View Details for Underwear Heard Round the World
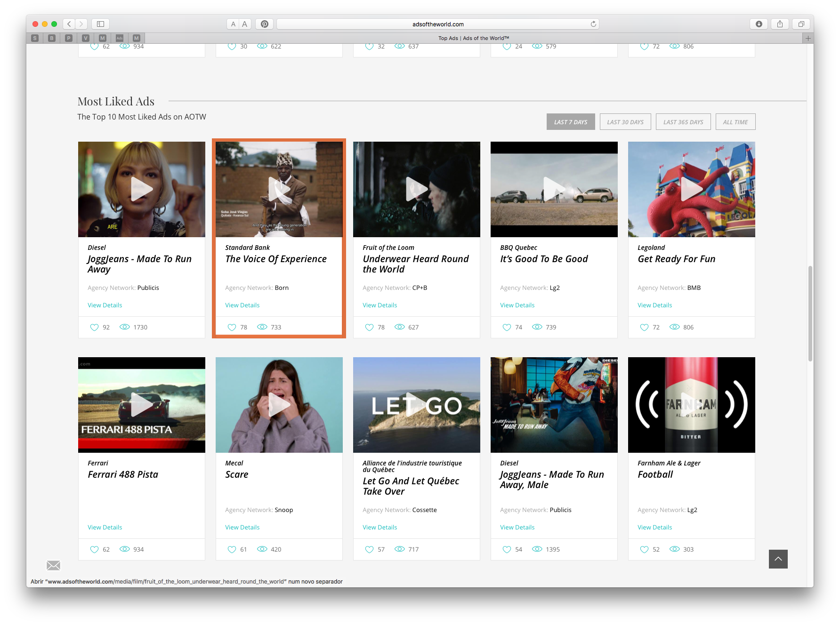The image size is (840, 625). [x=380, y=305]
